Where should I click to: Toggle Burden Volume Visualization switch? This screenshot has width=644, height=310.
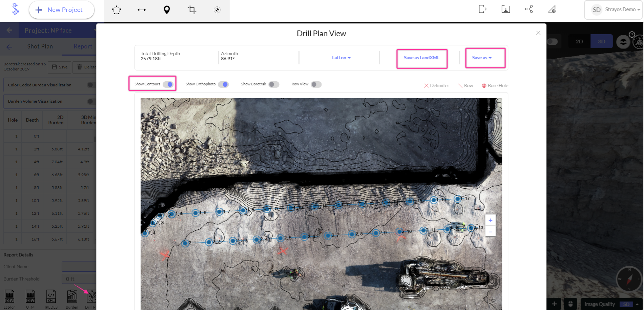(x=91, y=101)
